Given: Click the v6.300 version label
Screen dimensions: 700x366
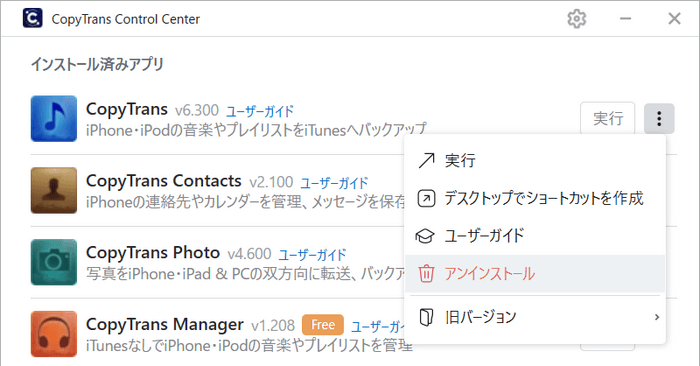Looking at the screenshot, I should [x=196, y=110].
